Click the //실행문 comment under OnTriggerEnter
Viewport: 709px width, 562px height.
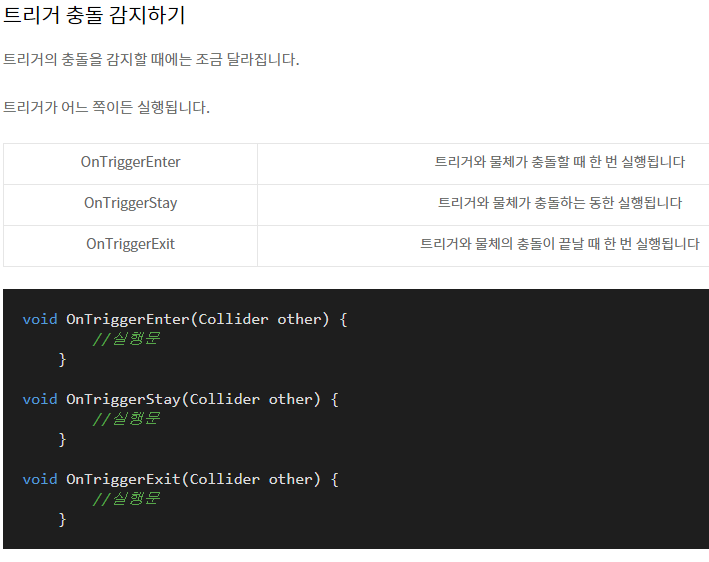click(126, 339)
